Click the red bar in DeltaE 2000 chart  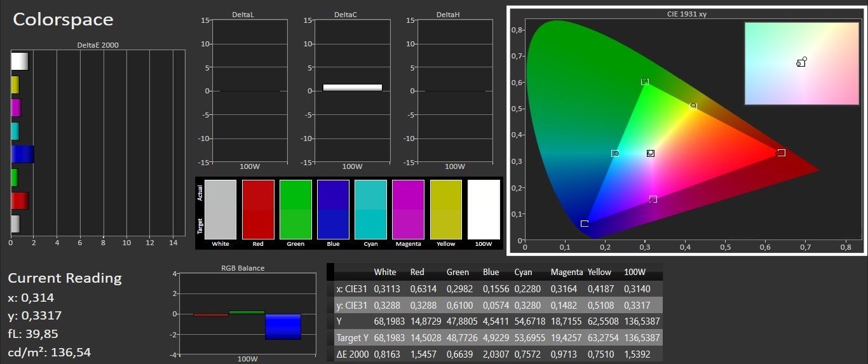point(20,201)
